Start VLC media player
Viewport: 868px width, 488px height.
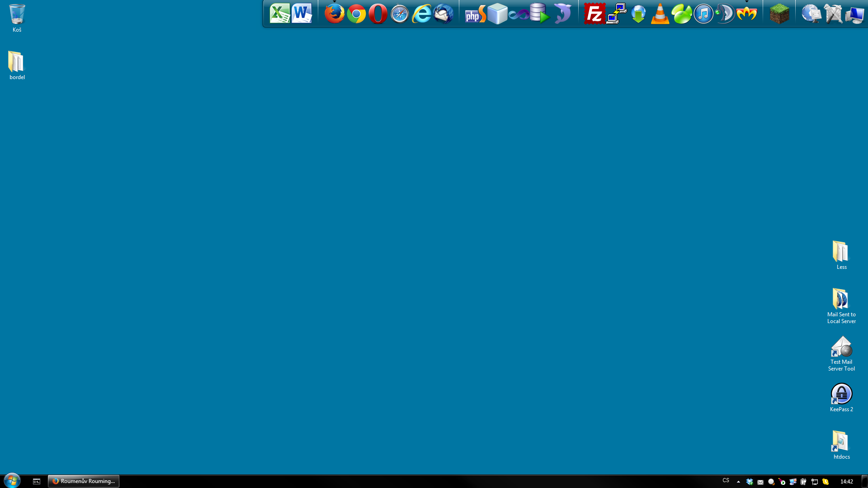pyautogui.click(x=660, y=14)
